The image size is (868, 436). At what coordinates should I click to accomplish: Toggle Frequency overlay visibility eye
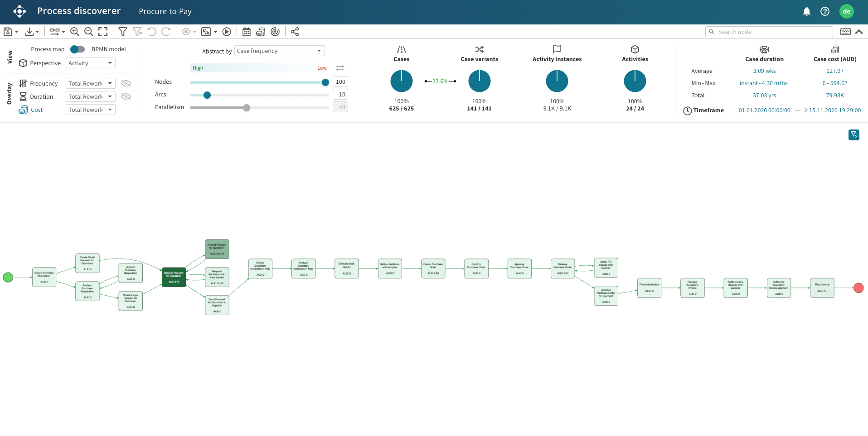pos(126,83)
